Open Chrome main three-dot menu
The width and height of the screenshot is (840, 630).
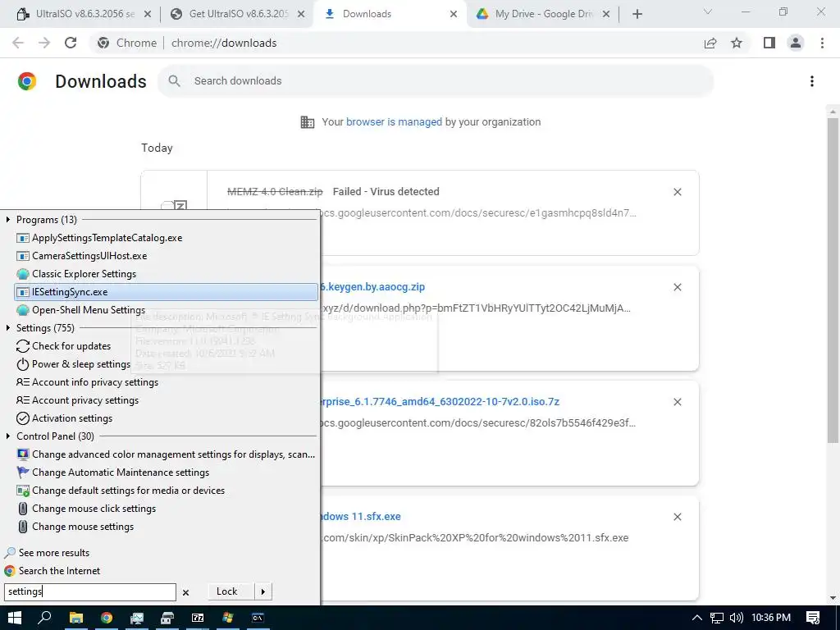822,43
